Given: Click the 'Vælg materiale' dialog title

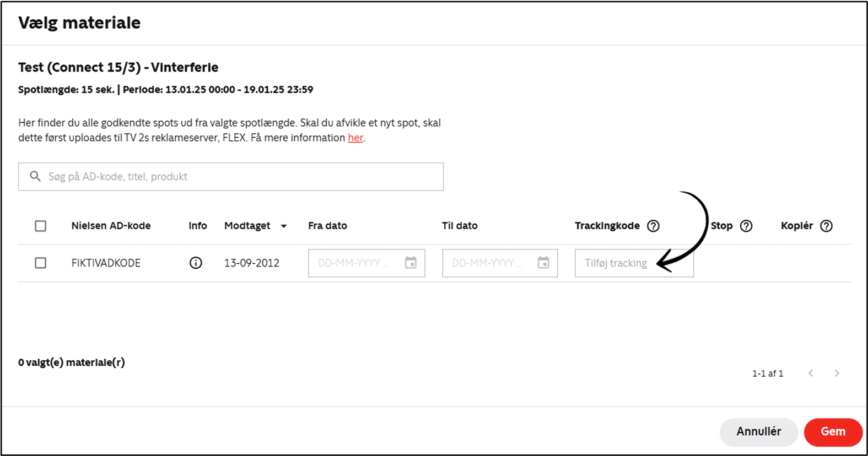Looking at the screenshot, I should pyautogui.click(x=79, y=23).
